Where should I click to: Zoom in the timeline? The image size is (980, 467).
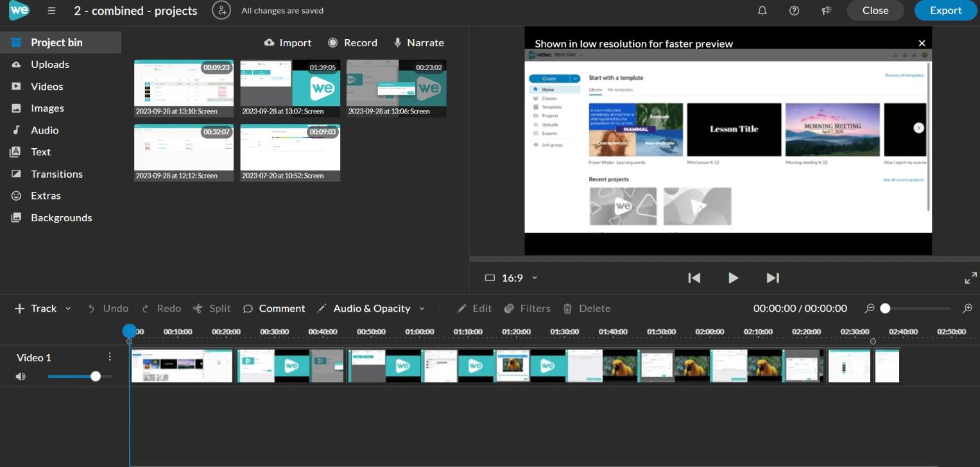pyautogui.click(x=968, y=309)
